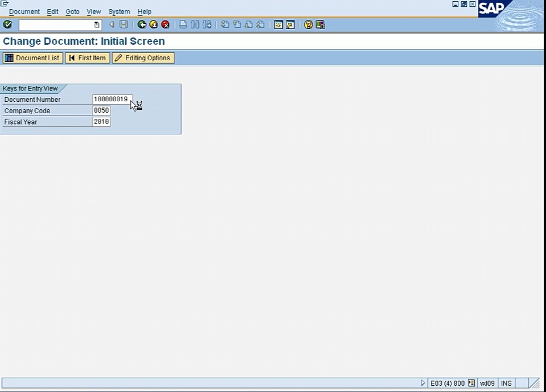546x392 pixels.
Task: Click the yellow Exit up-arrow icon
Action: point(154,24)
